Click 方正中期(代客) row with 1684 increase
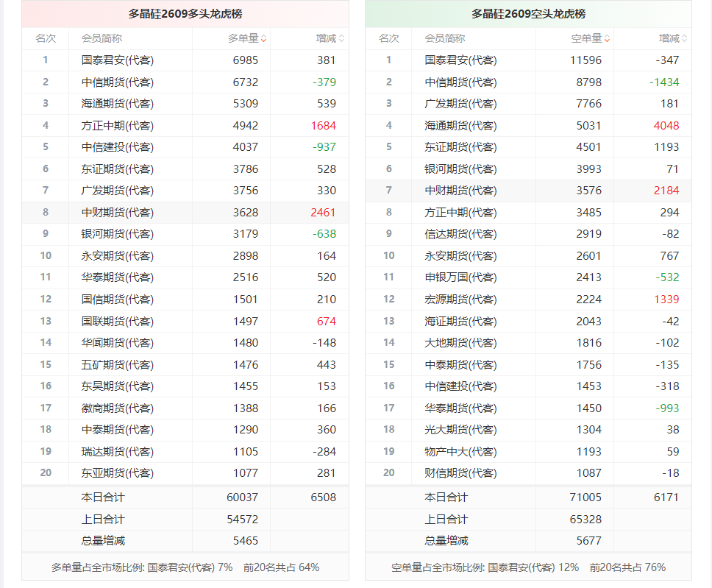 pos(185,125)
